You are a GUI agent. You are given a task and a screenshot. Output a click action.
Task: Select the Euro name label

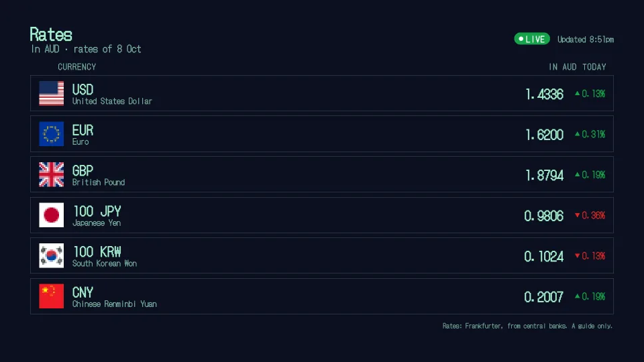tap(80, 142)
